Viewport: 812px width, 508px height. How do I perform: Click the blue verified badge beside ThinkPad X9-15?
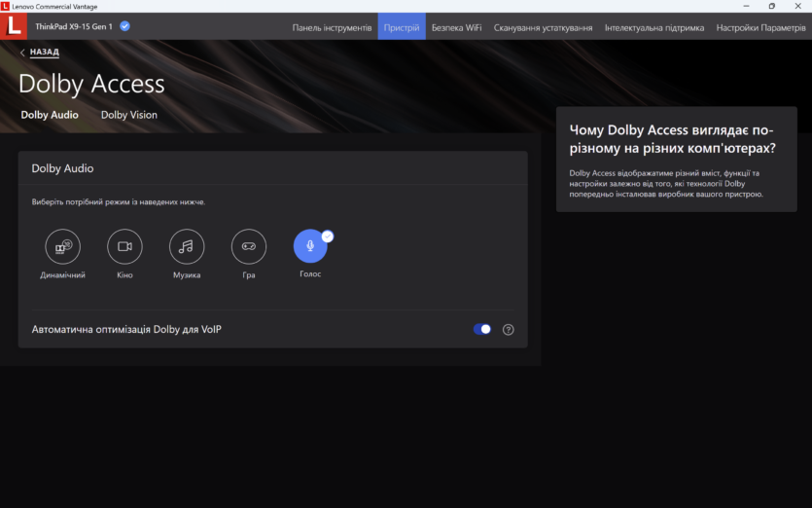[124, 26]
